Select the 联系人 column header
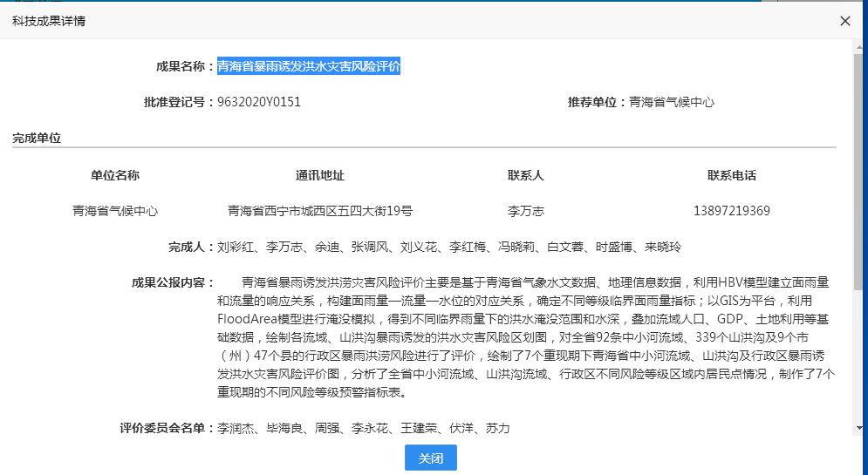This screenshot has height=475, width=868. pos(525,175)
